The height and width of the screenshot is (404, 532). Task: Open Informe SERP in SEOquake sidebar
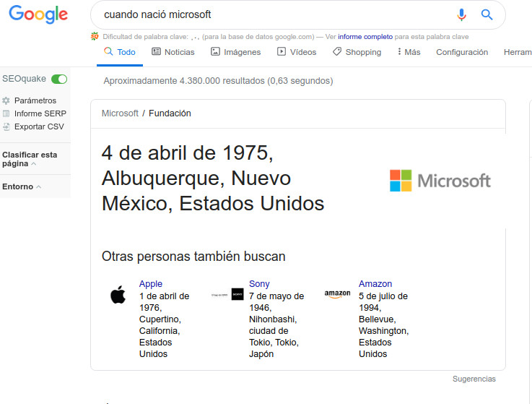click(40, 113)
